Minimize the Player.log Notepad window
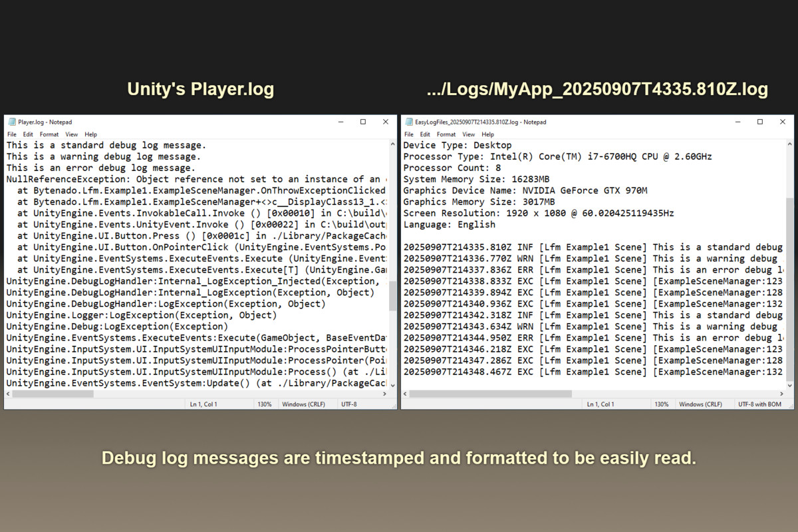Image resolution: width=798 pixels, height=532 pixels. click(341, 122)
